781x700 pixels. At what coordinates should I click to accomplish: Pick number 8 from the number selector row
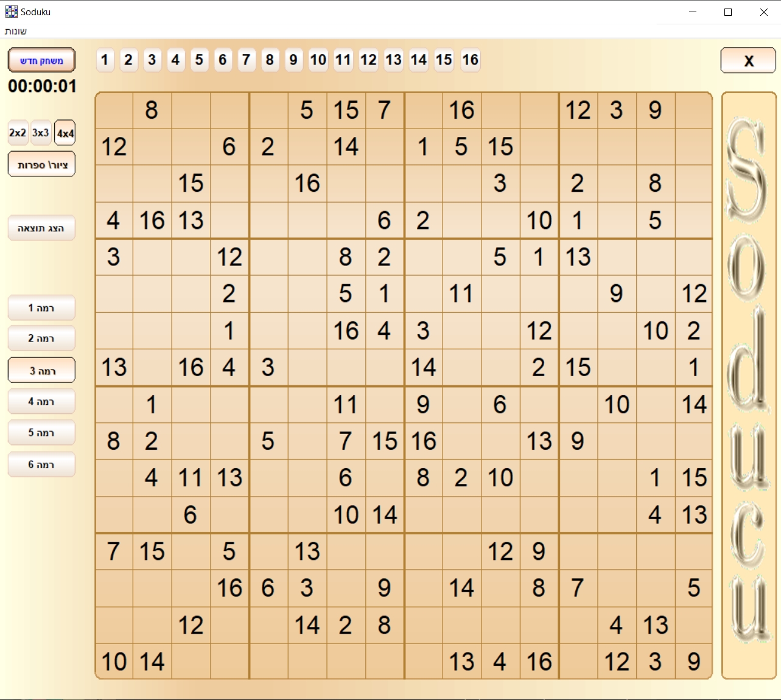(270, 60)
